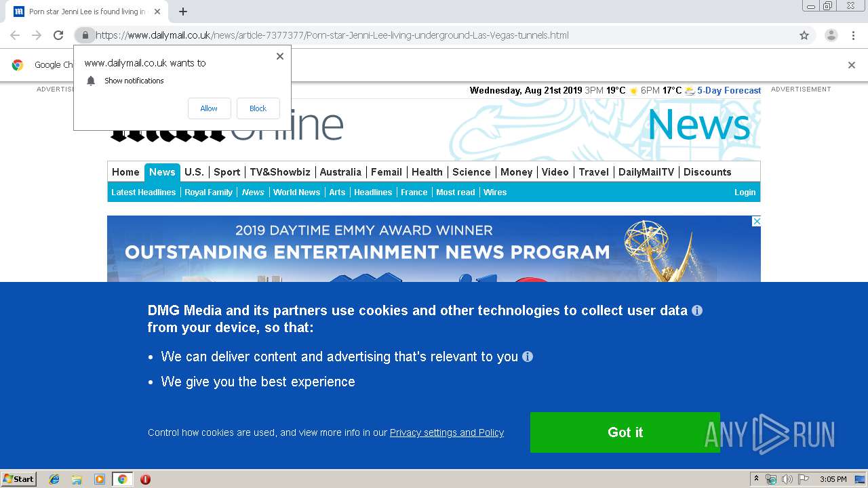Open the Sport section
This screenshot has width=868, height=488.
point(227,172)
